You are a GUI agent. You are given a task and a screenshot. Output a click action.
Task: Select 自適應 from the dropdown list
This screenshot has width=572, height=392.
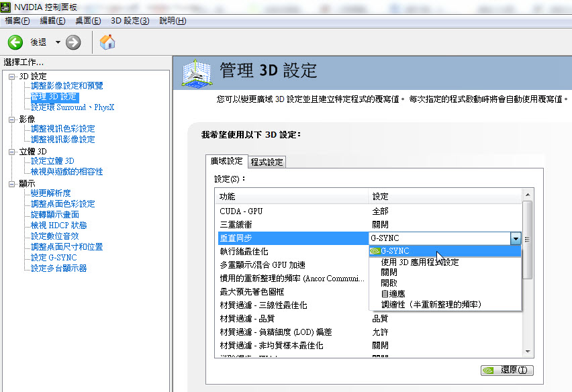point(393,294)
